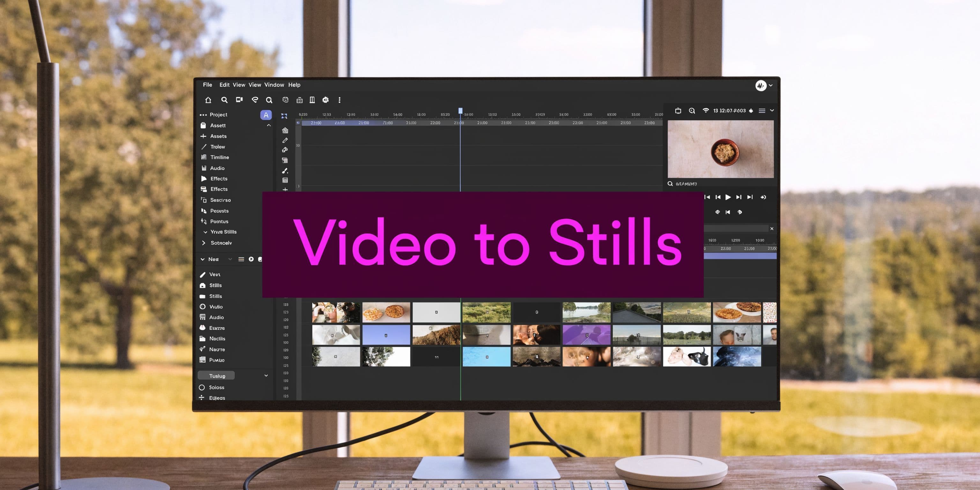Image resolution: width=980 pixels, height=490 pixels.
Task: Open the gear icon right of the timecode
Action: pos(751,111)
